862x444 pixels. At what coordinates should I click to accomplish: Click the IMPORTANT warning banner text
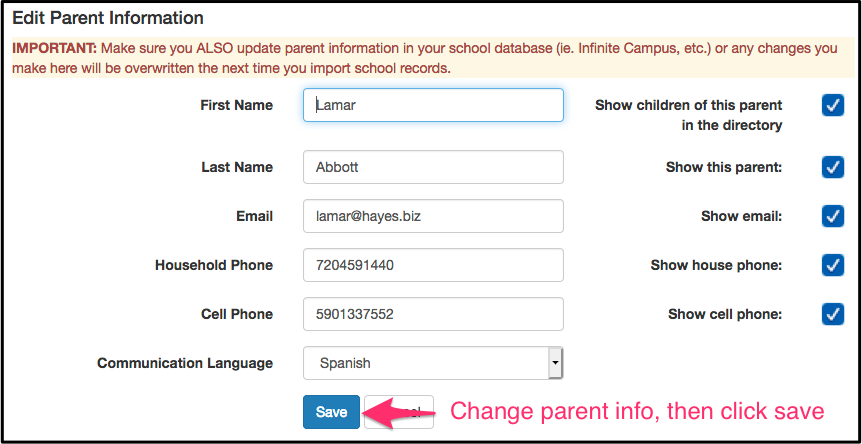(x=424, y=59)
